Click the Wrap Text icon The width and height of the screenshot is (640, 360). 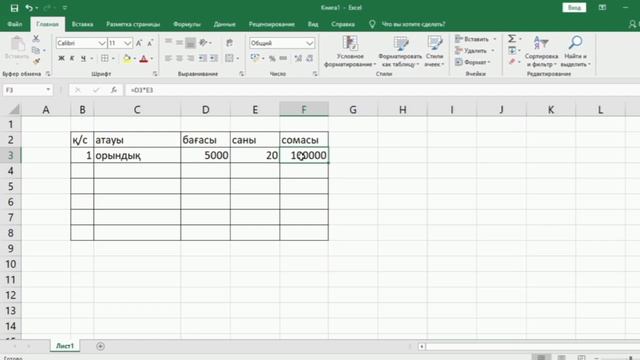point(229,42)
